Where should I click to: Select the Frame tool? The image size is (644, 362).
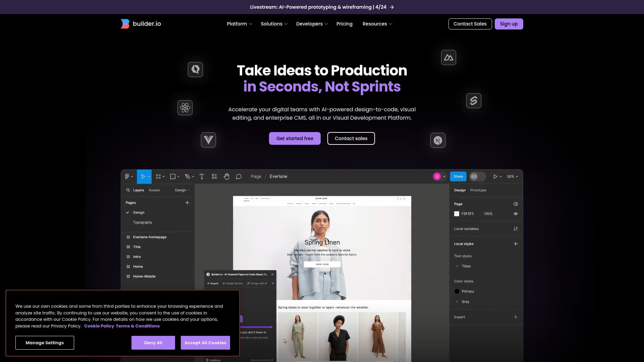[158, 176]
